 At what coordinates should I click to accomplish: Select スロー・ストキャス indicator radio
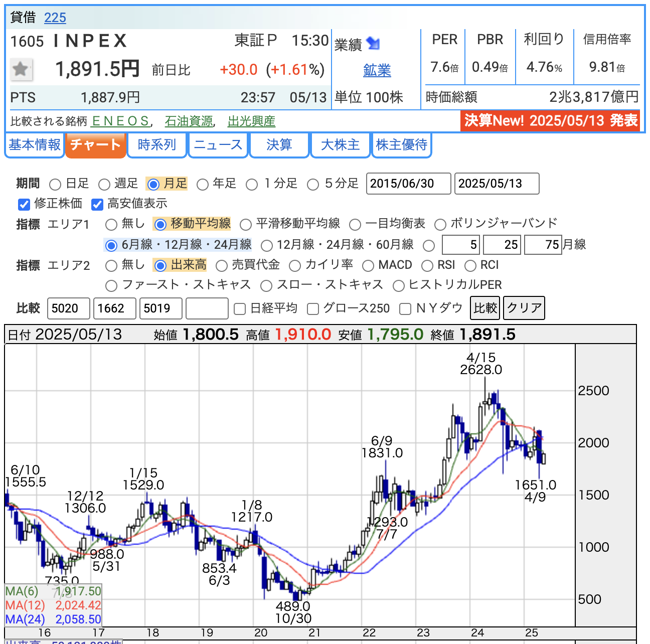[266, 286]
